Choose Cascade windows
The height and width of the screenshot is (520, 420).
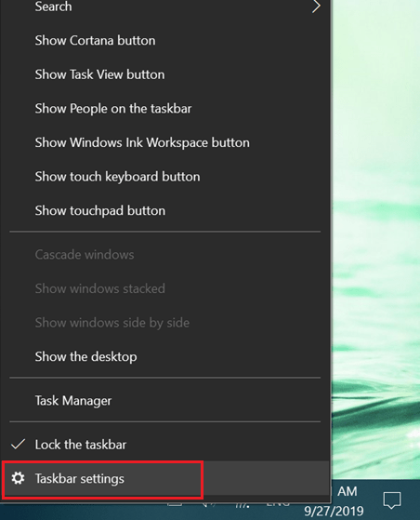(x=85, y=255)
